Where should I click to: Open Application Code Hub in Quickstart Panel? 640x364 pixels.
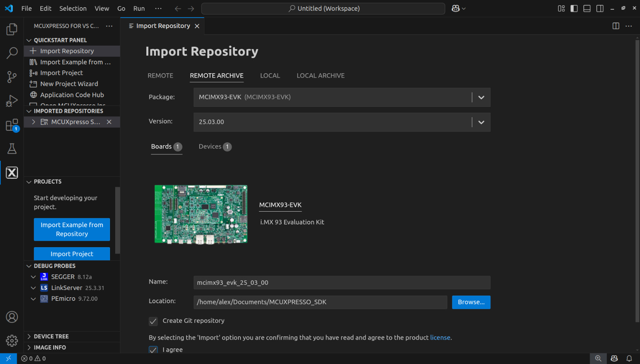coord(72,95)
